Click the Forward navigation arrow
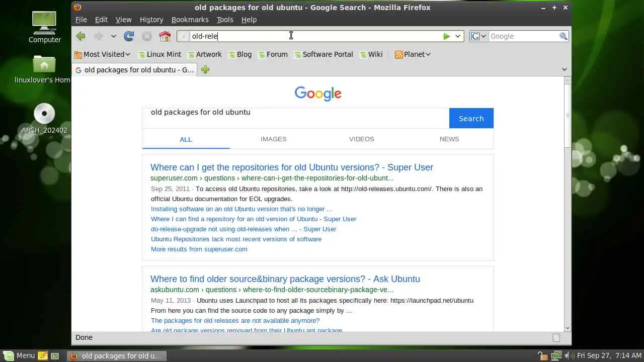The width and height of the screenshot is (644, 362). pyautogui.click(x=99, y=36)
